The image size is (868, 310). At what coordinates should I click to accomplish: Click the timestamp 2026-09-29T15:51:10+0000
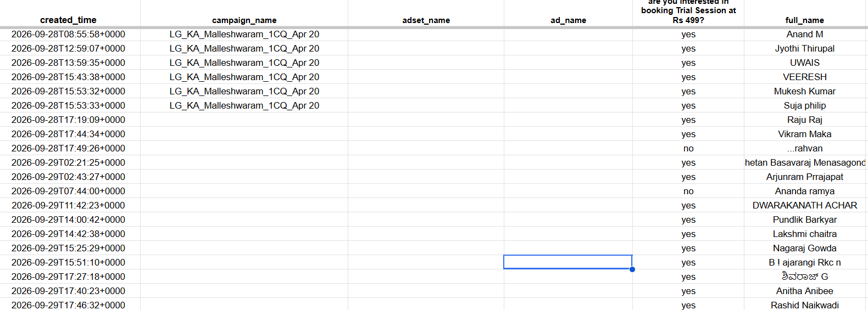click(x=68, y=262)
